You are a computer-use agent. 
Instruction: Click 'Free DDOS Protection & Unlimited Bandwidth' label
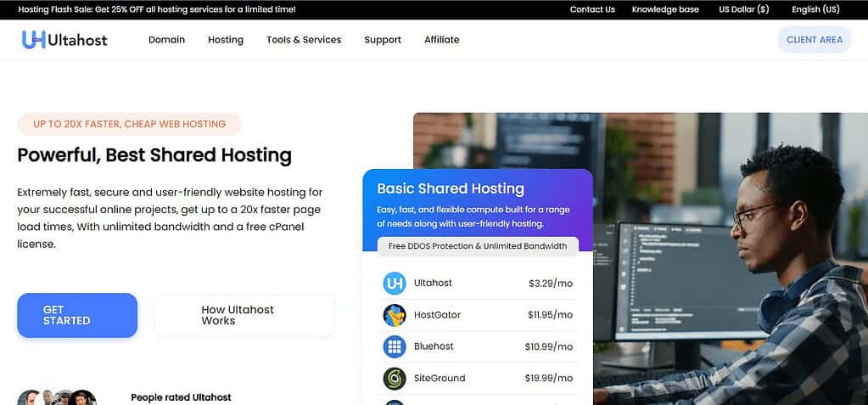point(478,246)
